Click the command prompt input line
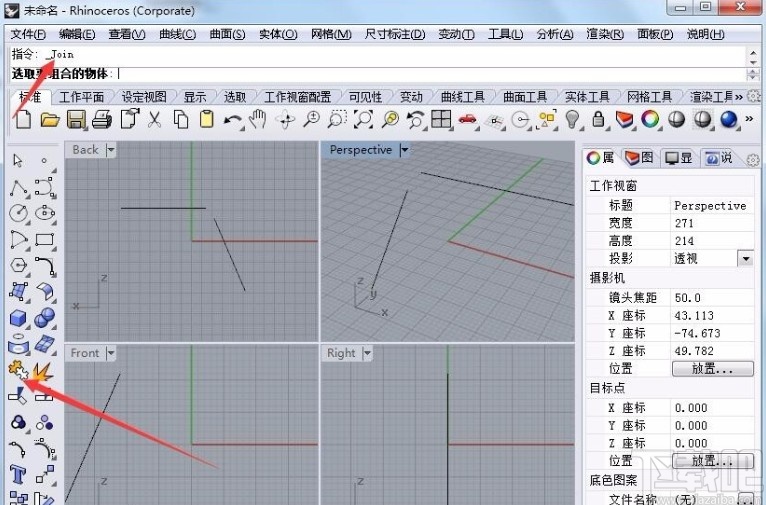 point(376,74)
